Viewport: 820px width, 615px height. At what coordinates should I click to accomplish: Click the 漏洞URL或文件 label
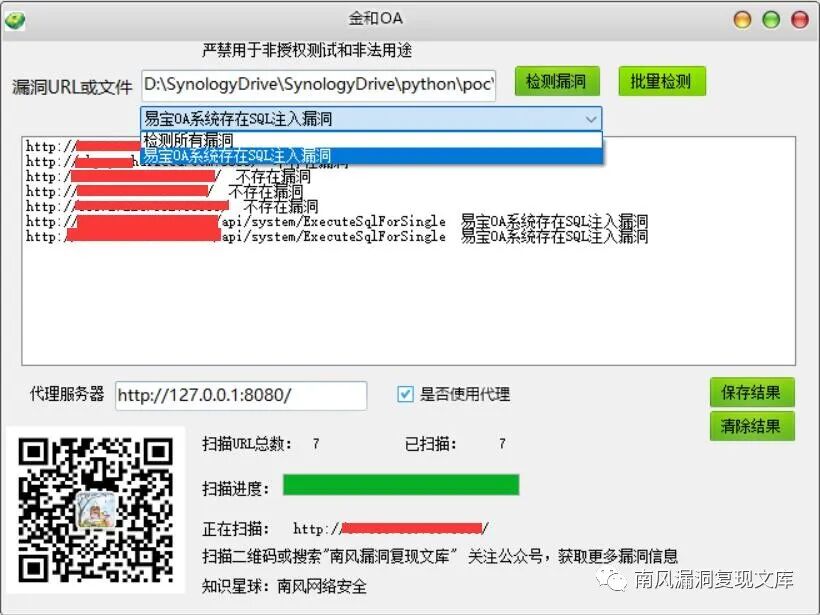(72, 87)
